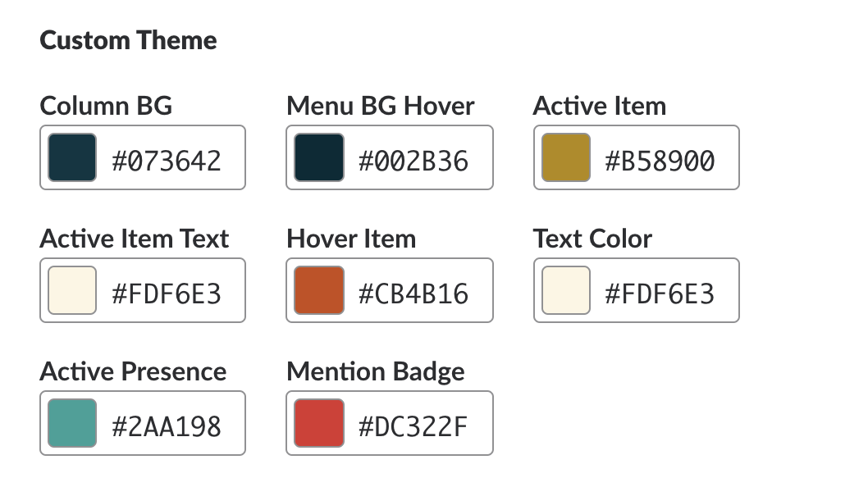Click the Column BG label
The height and width of the screenshot is (487, 868).
click(106, 106)
